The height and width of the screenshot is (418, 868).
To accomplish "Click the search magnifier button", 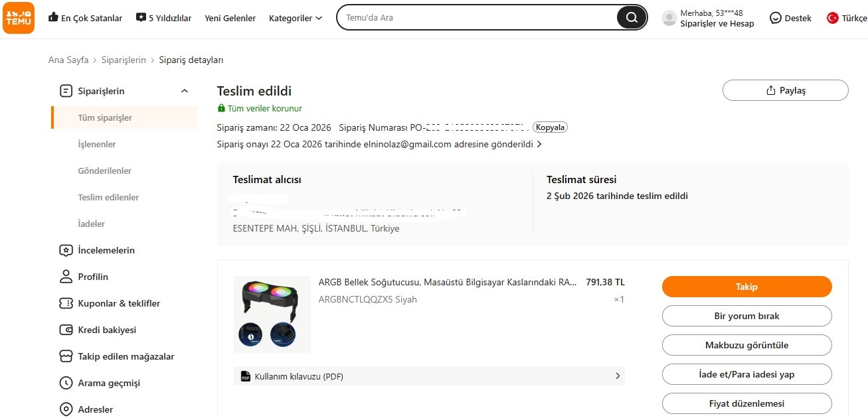I will coord(631,18).
